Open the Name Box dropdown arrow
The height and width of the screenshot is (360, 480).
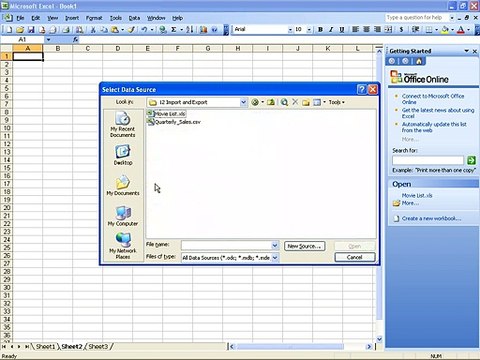click(48, 40)
